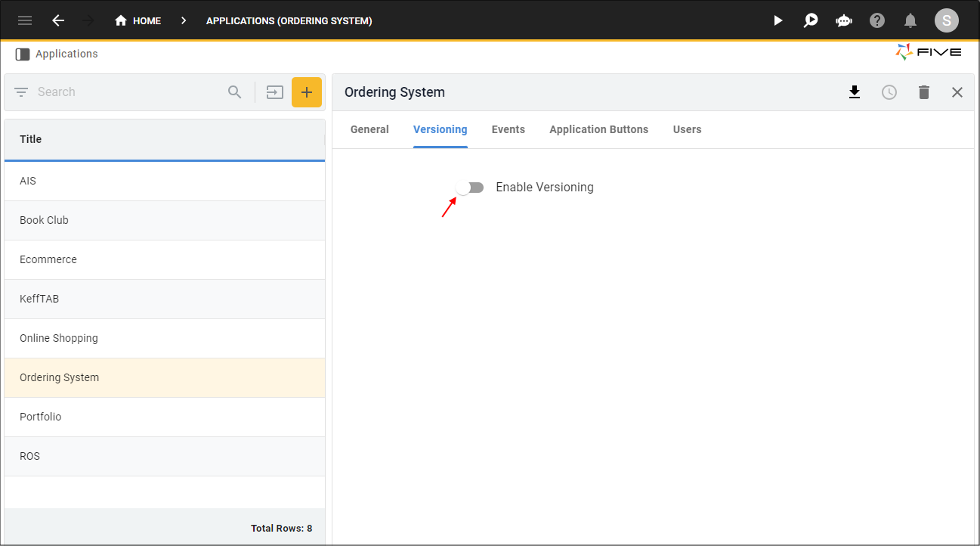Go forward with the right arrow
980x546 pixels.
88,20
